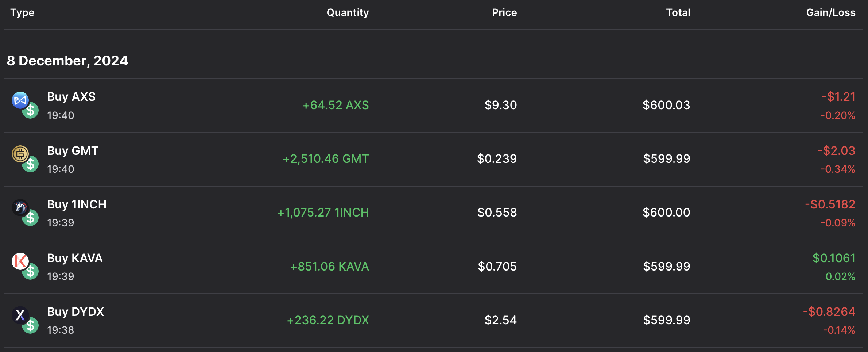Click the green dollar badge on DYDX row
The image size is (868, 352).
coord(31,325)
